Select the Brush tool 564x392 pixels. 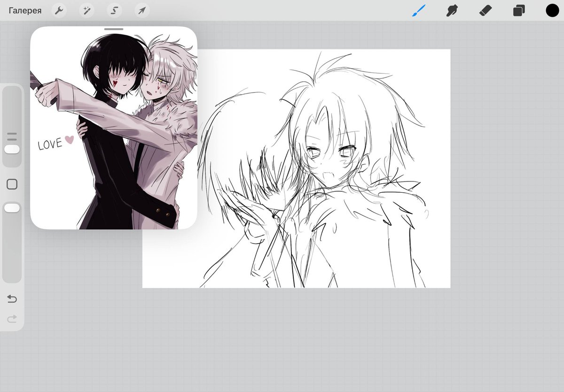click(418, 10)
